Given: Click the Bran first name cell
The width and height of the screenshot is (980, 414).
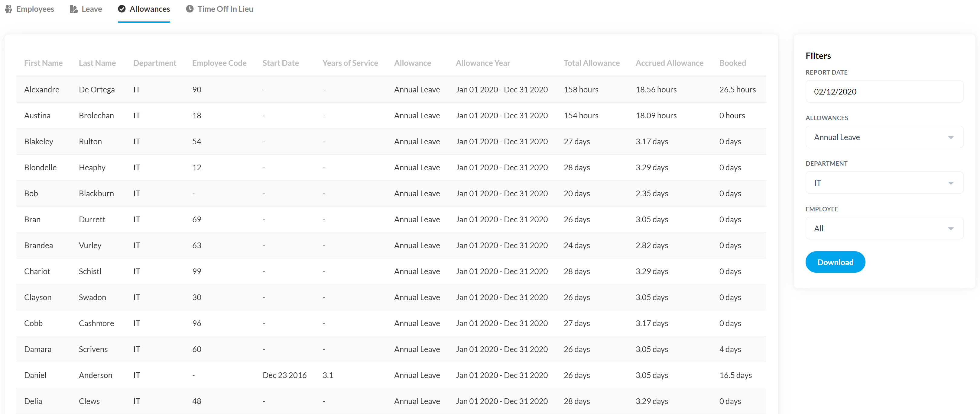Looking at the screenshot, I should click(32, 220).
